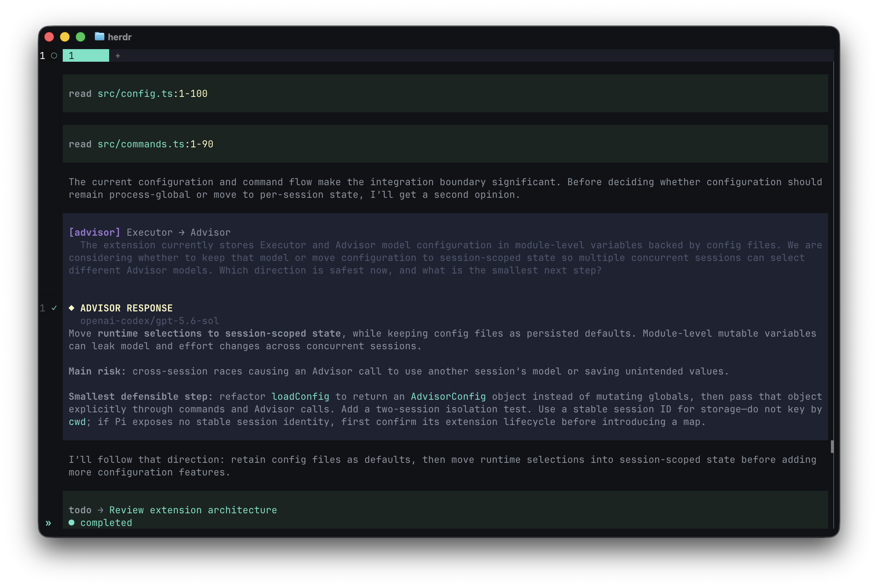Click the 'runtime selections to session-scoped state' bold phrase
This screenshot has width=878, height=588.
219,333
